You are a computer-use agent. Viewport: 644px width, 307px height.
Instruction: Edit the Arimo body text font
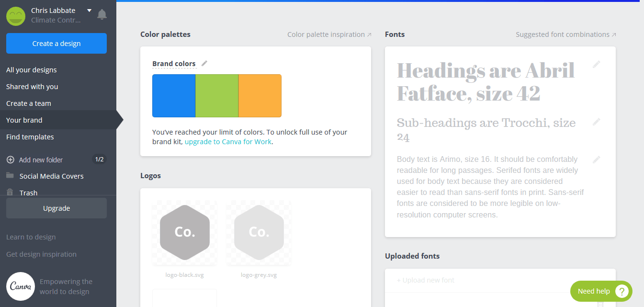597,159
